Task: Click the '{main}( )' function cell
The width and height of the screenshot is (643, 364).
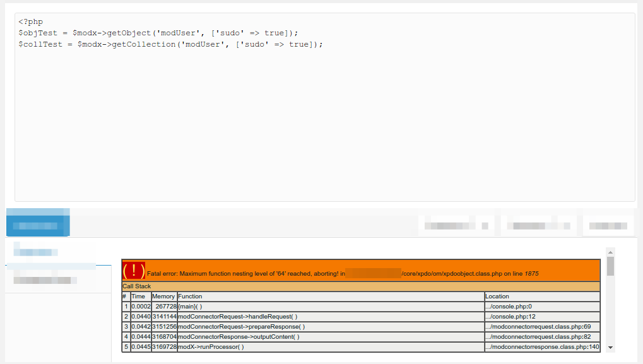Action: click(331, 307)
